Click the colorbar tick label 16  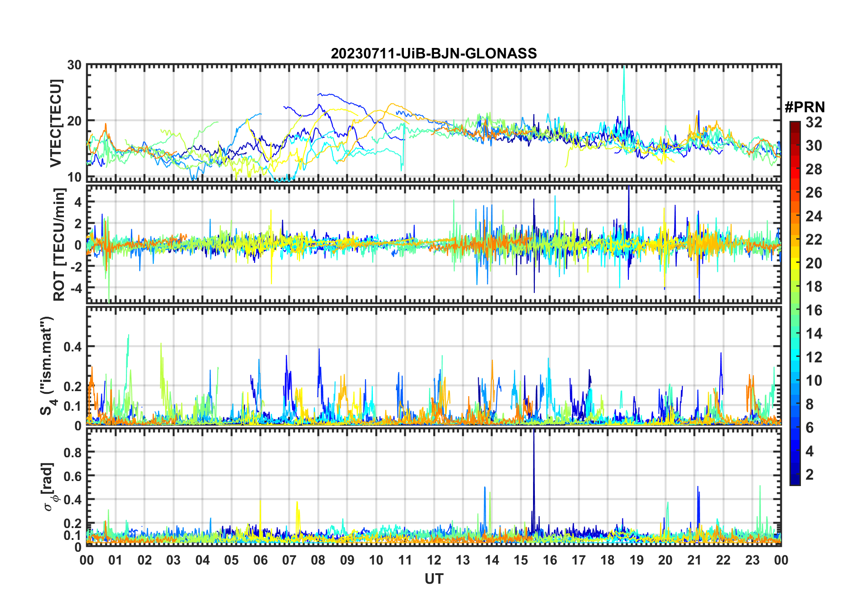tap(814, 310)
